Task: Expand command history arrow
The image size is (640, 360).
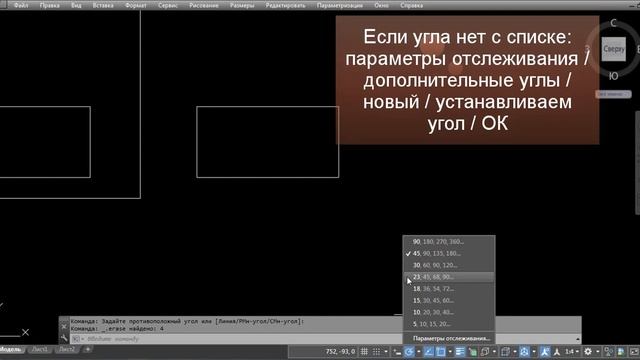Action: point(578,339)
